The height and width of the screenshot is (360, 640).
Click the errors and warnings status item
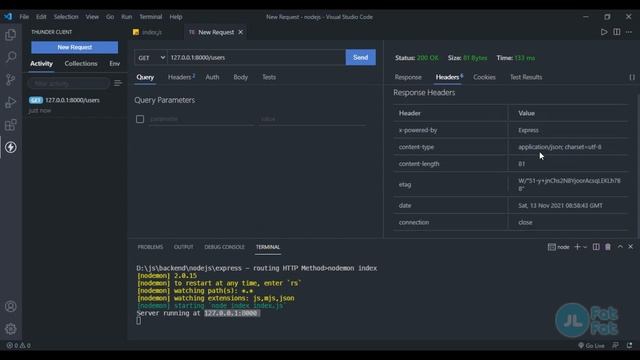pos(18,345)
